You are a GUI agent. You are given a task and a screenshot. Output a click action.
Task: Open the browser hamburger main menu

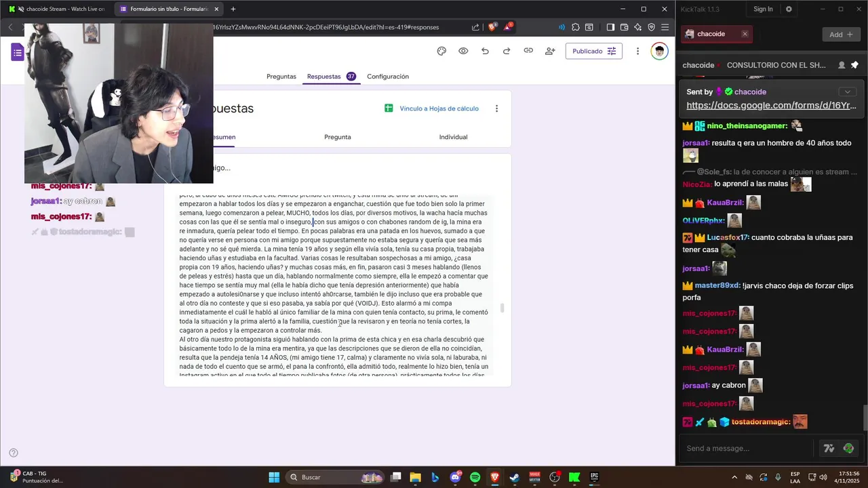(666, 27)
